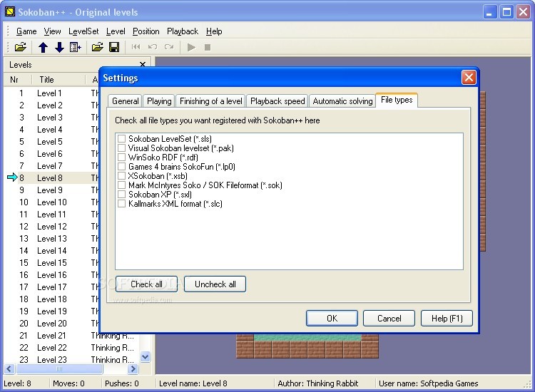The width and height of the screenshot is (535, 392).
Task: Open the Playback menu
Action: (183, 31)
